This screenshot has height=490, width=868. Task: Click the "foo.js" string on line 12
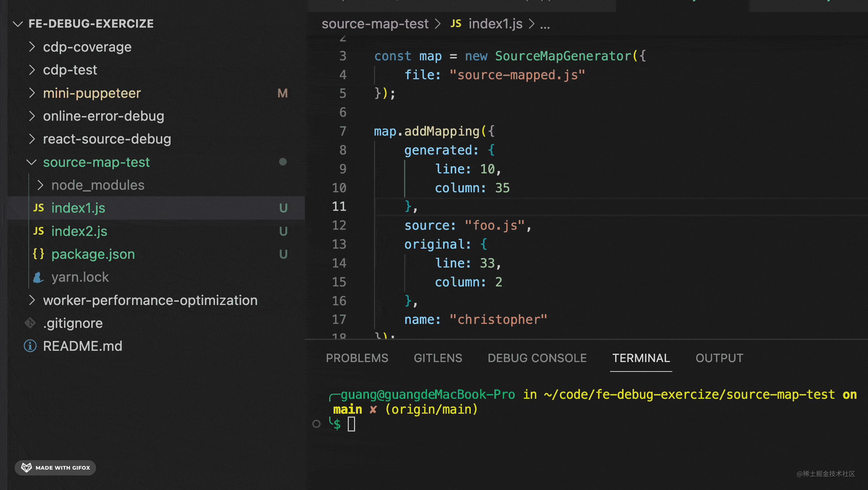tap(495, 225)
